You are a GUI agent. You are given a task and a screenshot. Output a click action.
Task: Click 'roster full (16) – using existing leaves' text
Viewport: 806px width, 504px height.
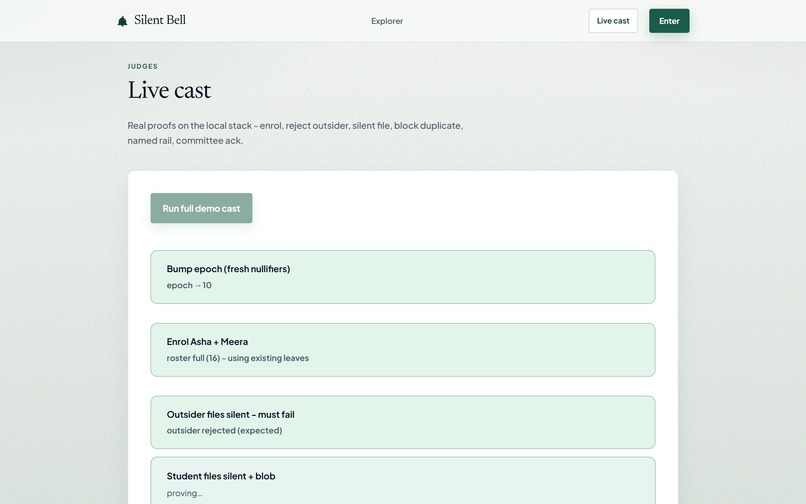coord(237,358)
